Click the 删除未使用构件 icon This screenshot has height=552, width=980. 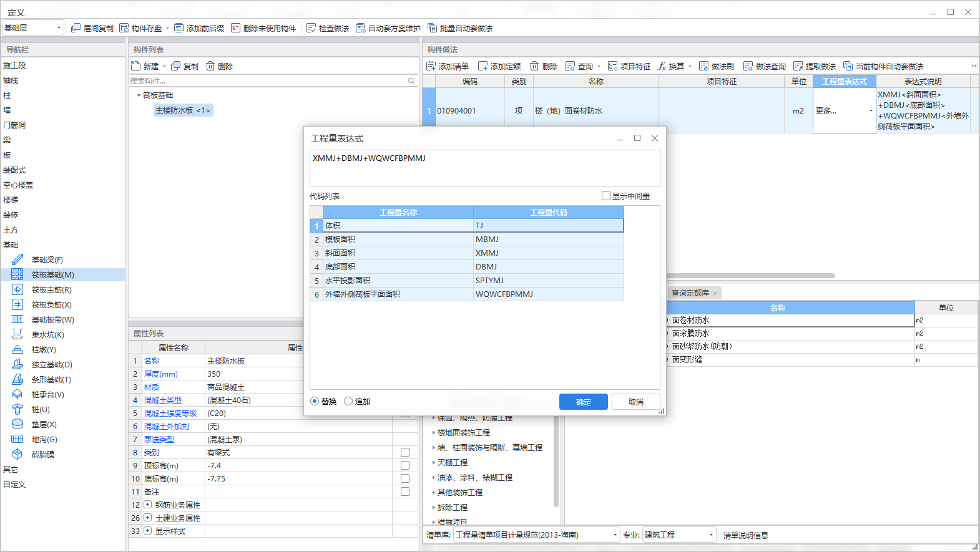click(235, 28)
